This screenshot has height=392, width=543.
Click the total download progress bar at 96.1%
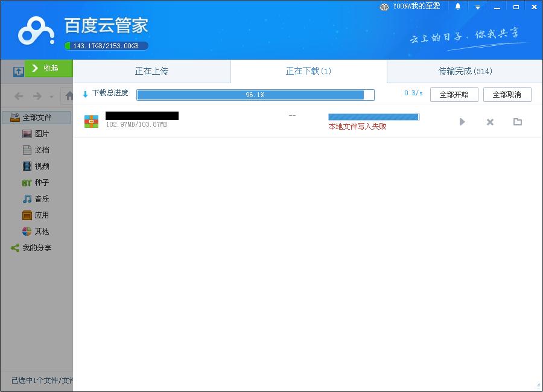tap(256, 95)
